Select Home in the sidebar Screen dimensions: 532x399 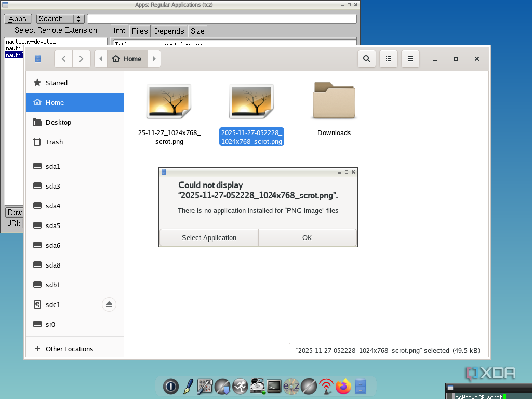point(75,102)
